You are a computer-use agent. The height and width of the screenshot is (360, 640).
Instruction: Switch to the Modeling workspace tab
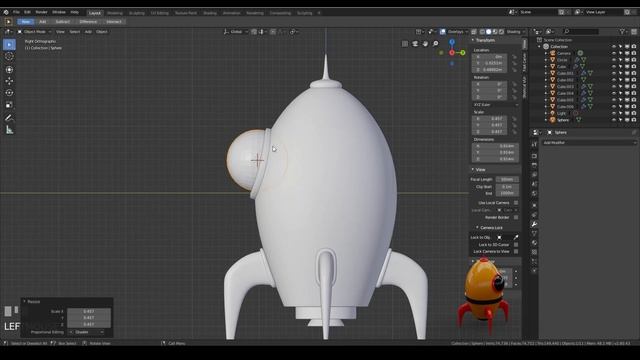click(x=115, y=13)
